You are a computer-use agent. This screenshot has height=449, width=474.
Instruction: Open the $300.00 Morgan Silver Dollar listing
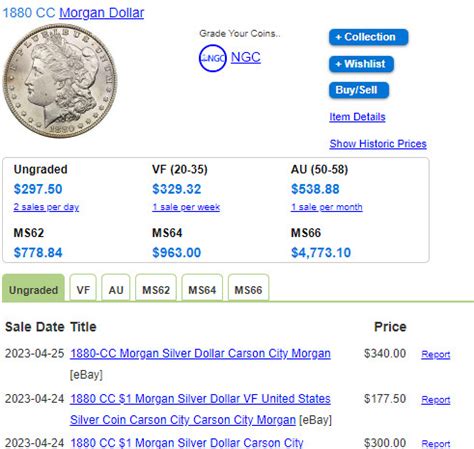[x=187, y=443]
